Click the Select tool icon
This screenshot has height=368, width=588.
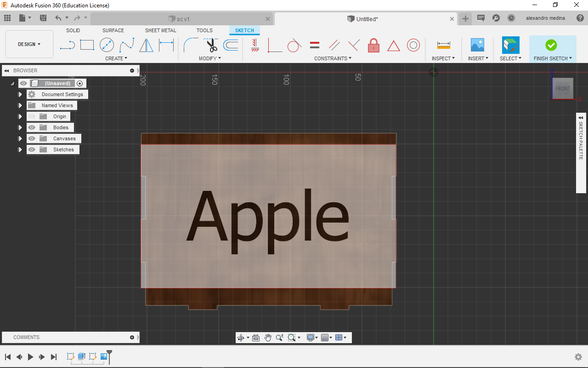tap(510, 45)
